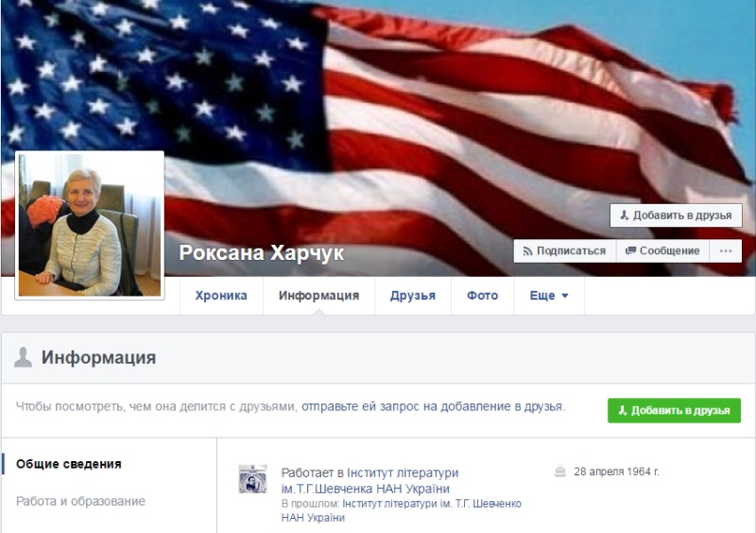
Task: Select Общие сведения in sidebar
Action: click(x=69, y=464)
